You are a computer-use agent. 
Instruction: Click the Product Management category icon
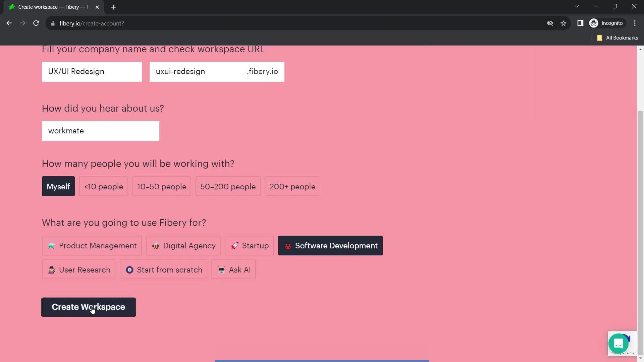click(x=51, y=246)
